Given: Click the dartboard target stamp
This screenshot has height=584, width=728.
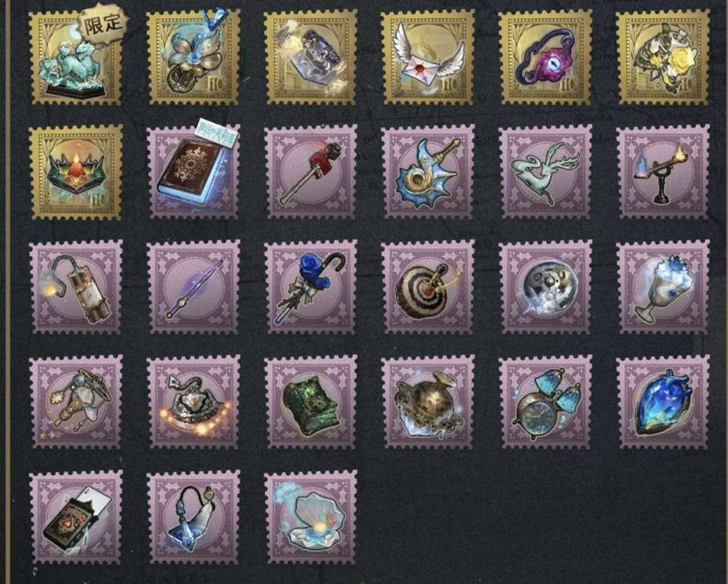Looking at the screenshot, I should coord(427,287).
